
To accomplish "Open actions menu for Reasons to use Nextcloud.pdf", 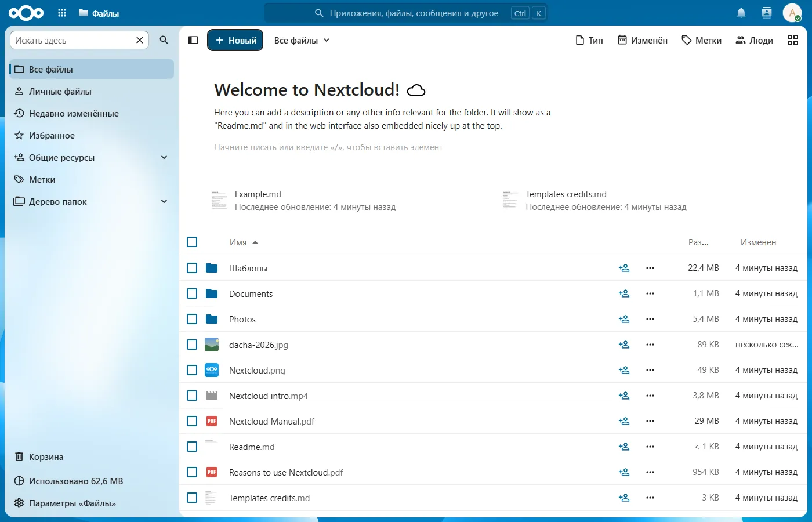I will [x=650, y=472].
